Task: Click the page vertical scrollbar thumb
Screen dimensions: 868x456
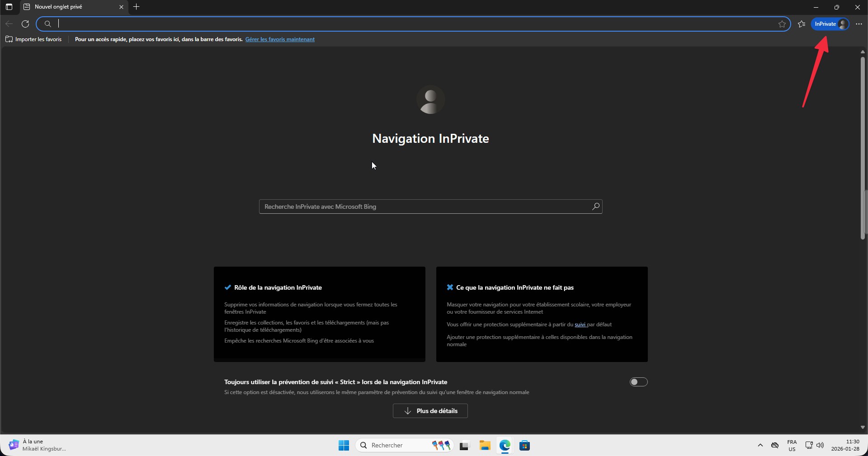Action: coord(863,148)
